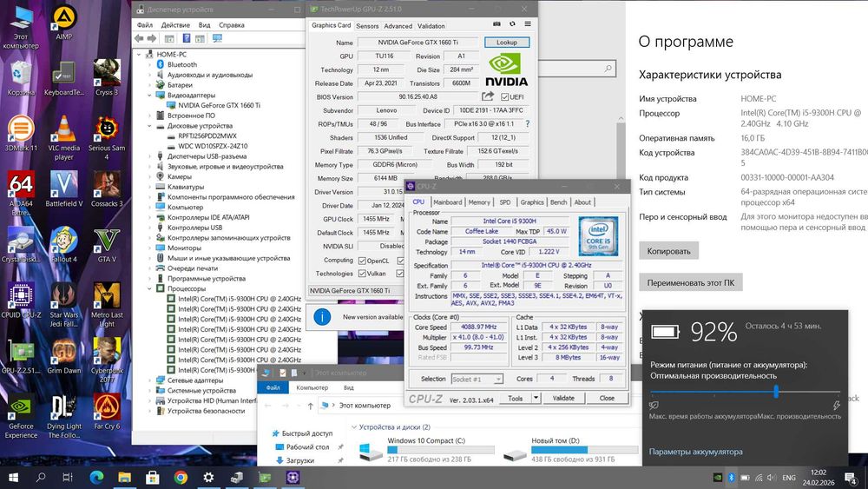Switch to the Sensors tab in GPU-Z
868x489 pixels.
pos(367,26)
